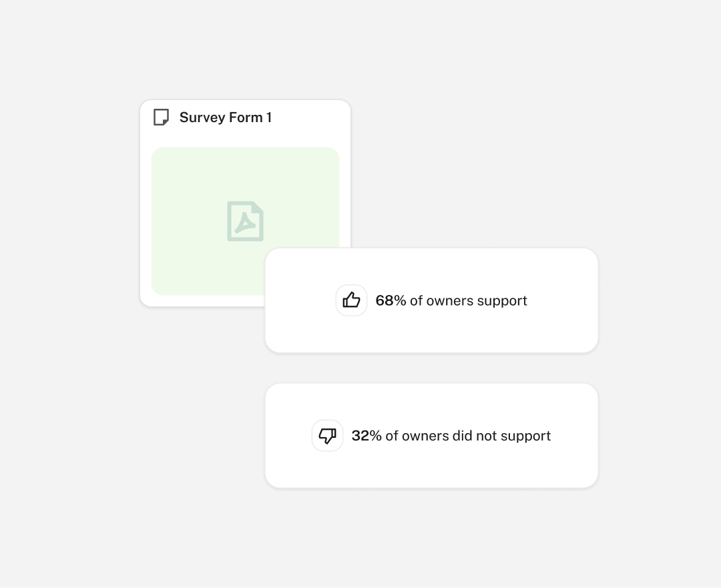This screenshot has height=588, width=721.
Task: Click the 68% figure
Action: click(x=391, y=300)
